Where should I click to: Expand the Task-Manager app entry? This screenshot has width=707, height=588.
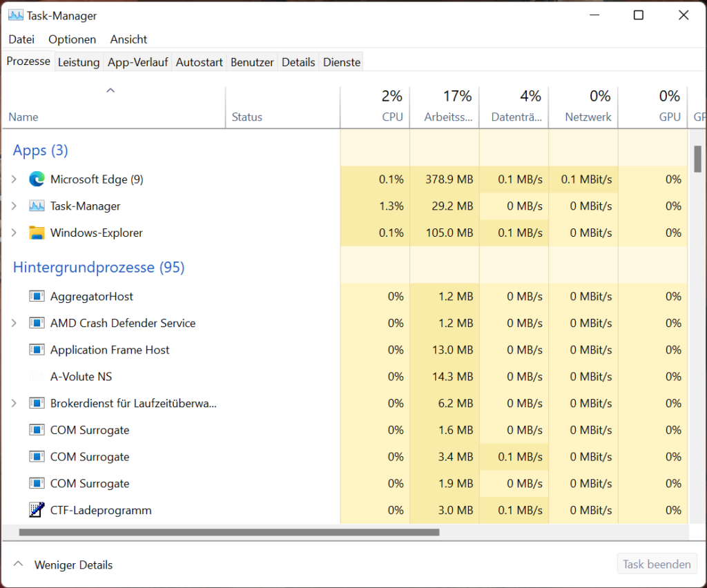tap(14, 206)
